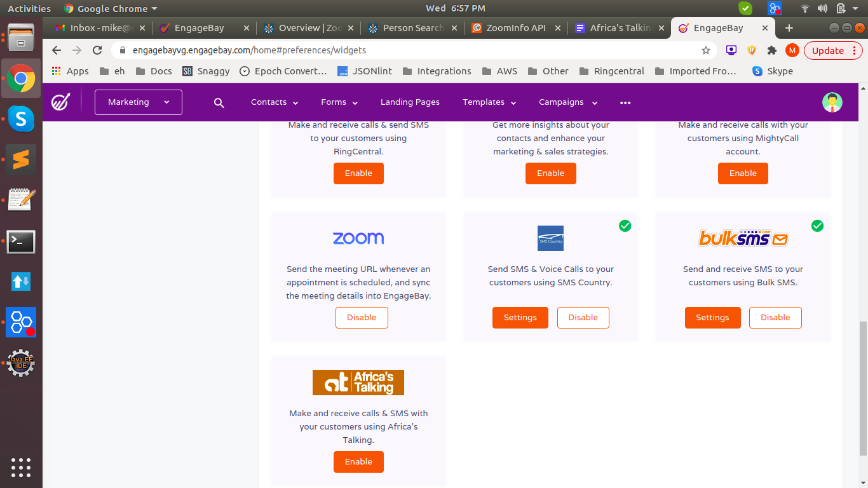Open the Google Chrome app menu in top bar

[111, 8]
